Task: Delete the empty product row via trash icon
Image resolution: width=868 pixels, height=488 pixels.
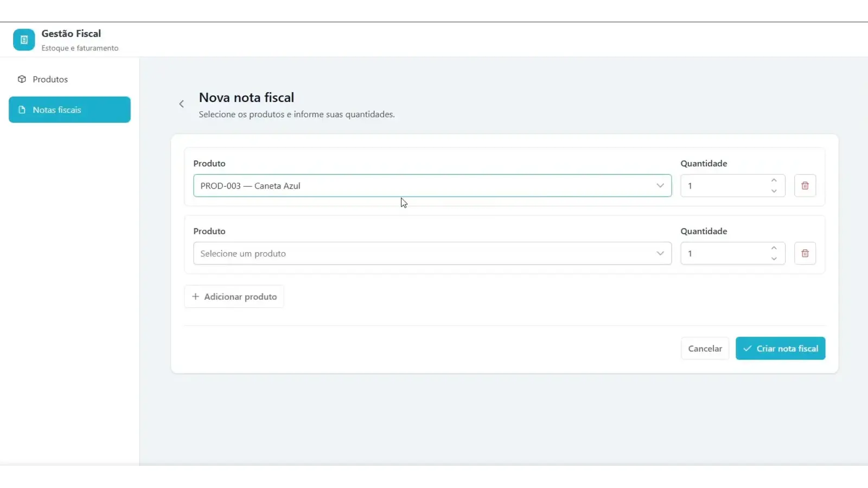Action: [x=805, y=253]
